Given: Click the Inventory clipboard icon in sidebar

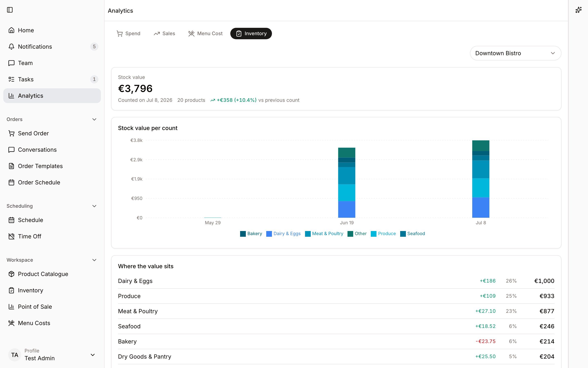Looking at the screenshot, I should pyautogui.click(x=11, y=290).
